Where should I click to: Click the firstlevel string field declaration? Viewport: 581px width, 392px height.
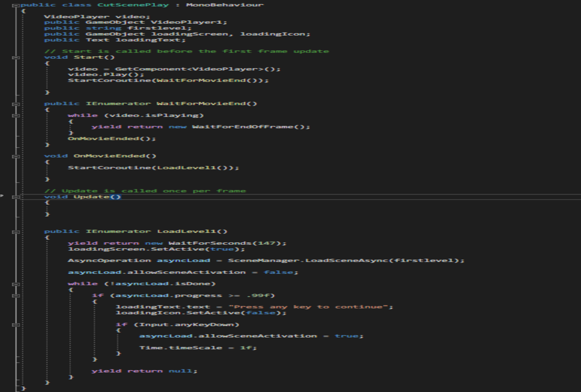pyautogui.click(x=159, y=28)
